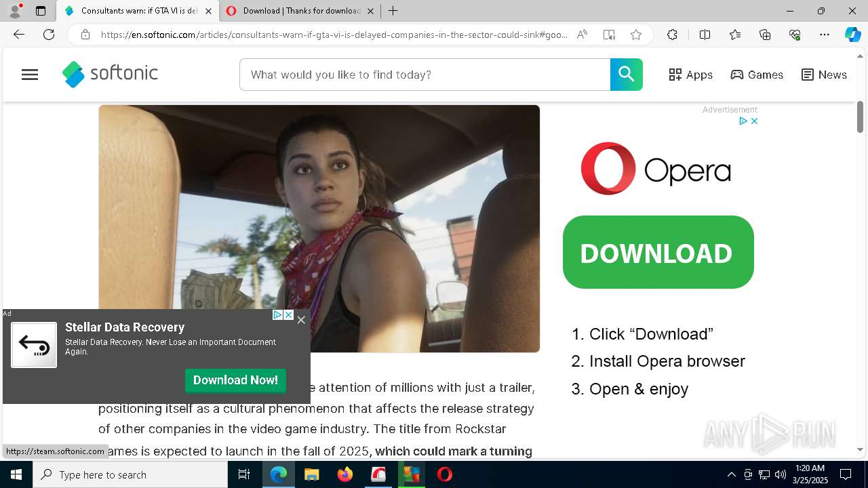
Task: Open Task View on the taskbar
Action: [x=244, y=474]
